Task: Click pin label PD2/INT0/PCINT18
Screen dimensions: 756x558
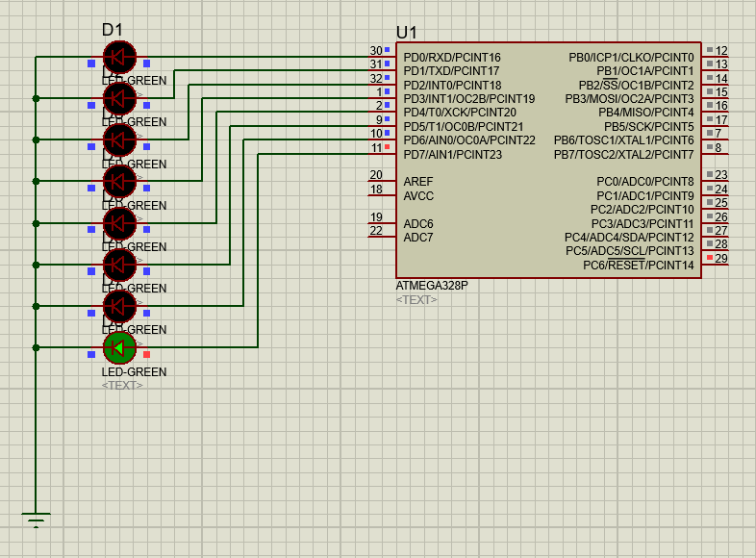Action: (452, 86)
